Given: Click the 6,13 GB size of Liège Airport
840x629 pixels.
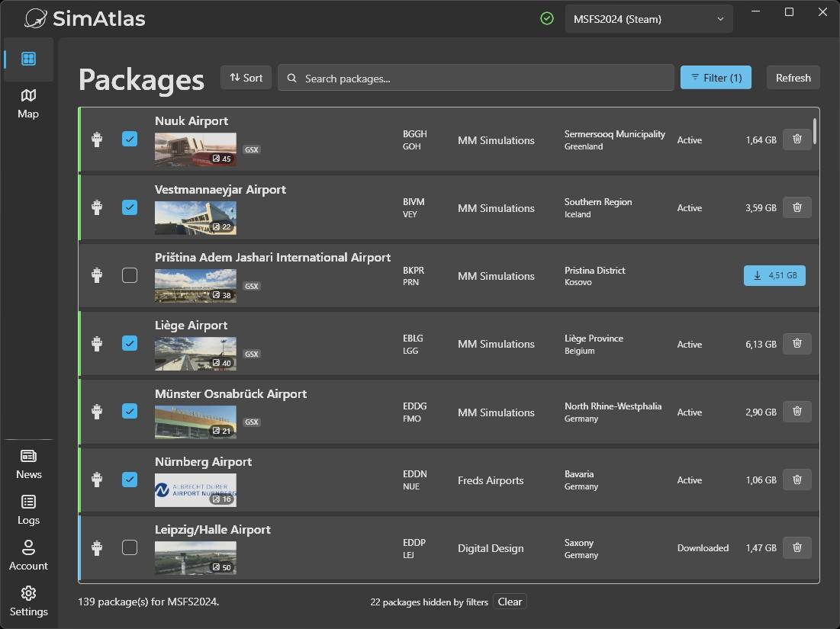Looking at the screenshot, I should [761, 344].
